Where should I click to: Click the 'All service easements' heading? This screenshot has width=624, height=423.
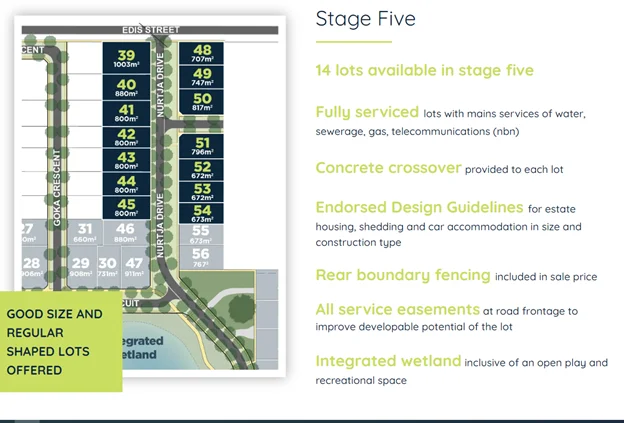[397, 310]
